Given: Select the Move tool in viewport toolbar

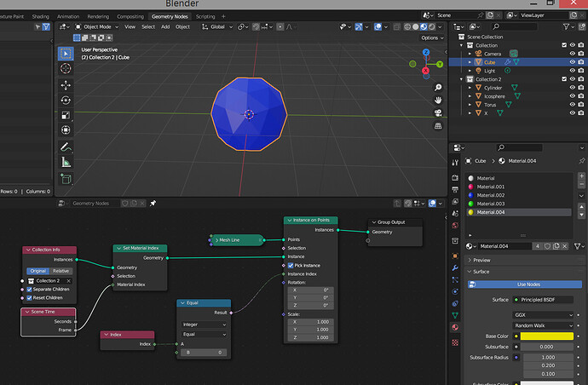Looking at the screenshot, I should pyautogui.click(x=66, y=85).
